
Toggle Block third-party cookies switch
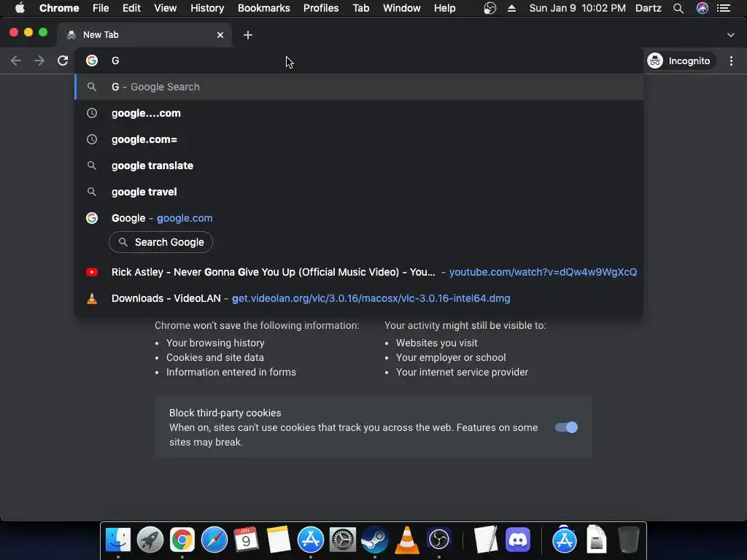(566, 427)
